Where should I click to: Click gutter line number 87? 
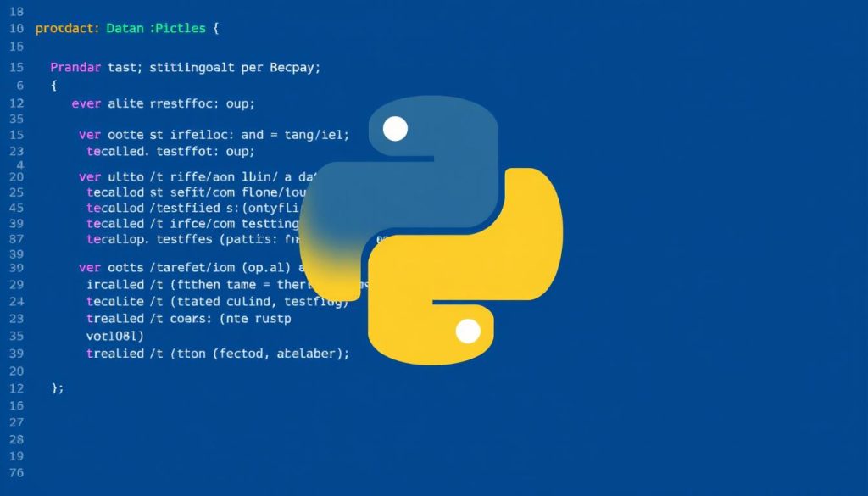pos(17,239)
